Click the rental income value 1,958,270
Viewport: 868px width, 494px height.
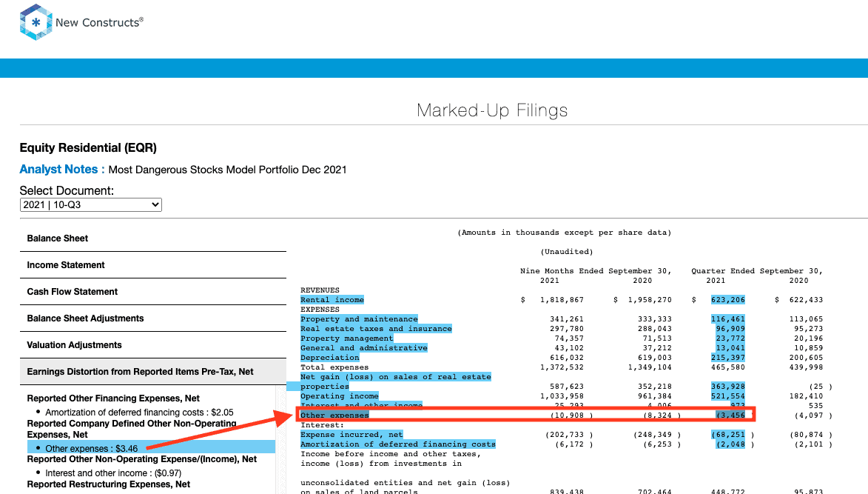point(650,300)
